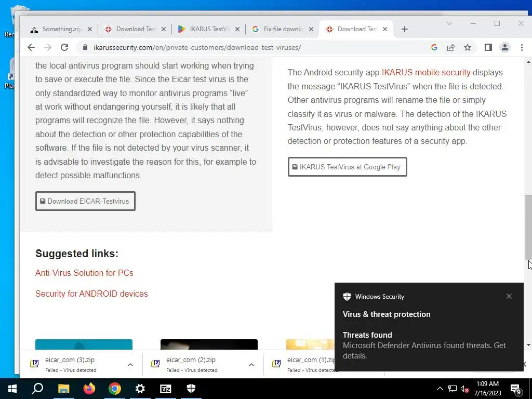Open the Chrome three-dot menu
Screen dimensions: 532x399
tap(522, 47)
